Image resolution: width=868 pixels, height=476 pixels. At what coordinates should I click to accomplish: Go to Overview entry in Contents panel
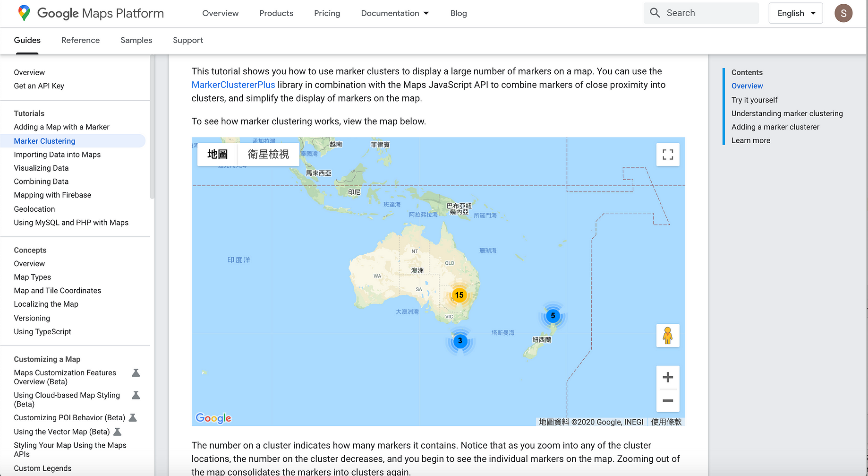(x=747, y=86)
